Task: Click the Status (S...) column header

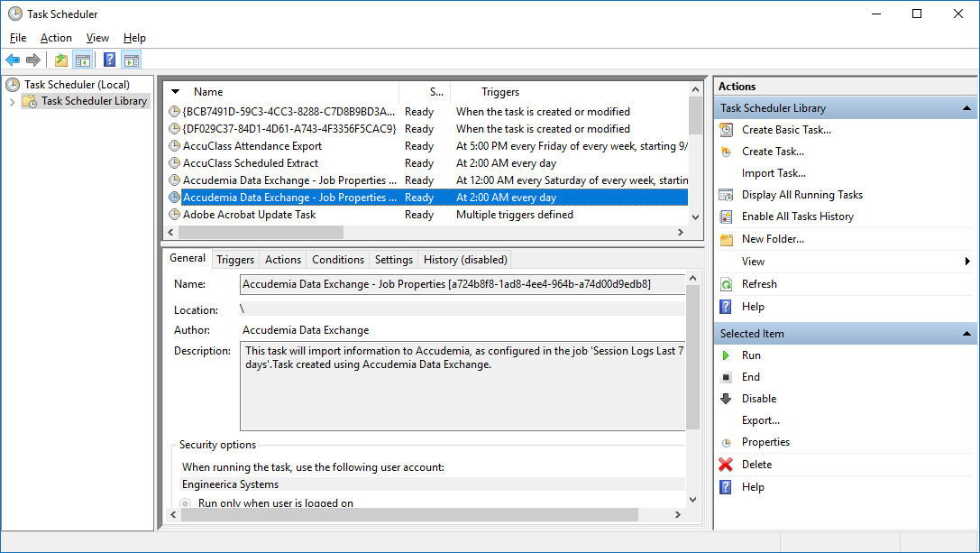Action: [x=425, y=92]
